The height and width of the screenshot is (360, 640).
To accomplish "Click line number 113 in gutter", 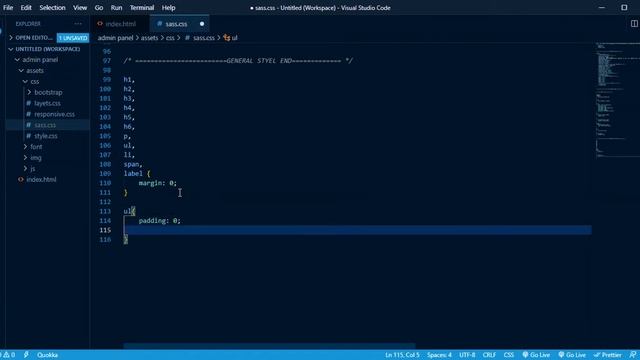I will tap(105, 211).
